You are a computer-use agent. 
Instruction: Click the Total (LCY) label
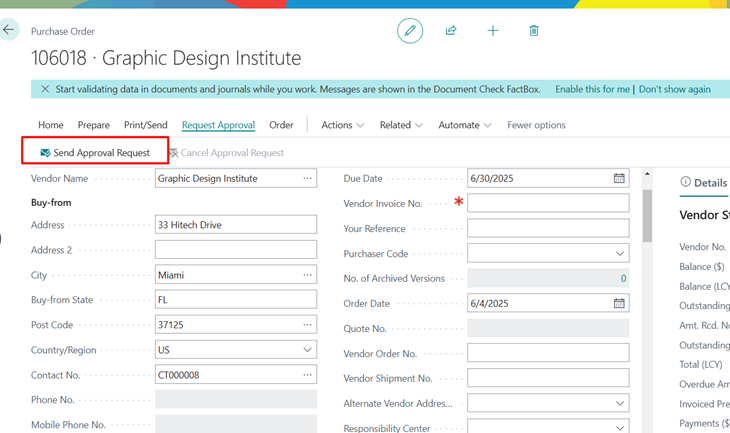coord(701,365)
